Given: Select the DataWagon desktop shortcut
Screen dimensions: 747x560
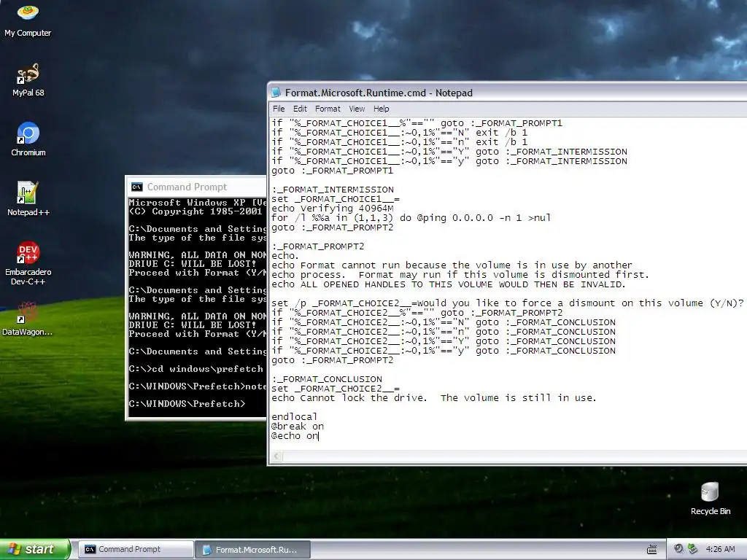Looking at the screenshot, I should pos(28,319).
